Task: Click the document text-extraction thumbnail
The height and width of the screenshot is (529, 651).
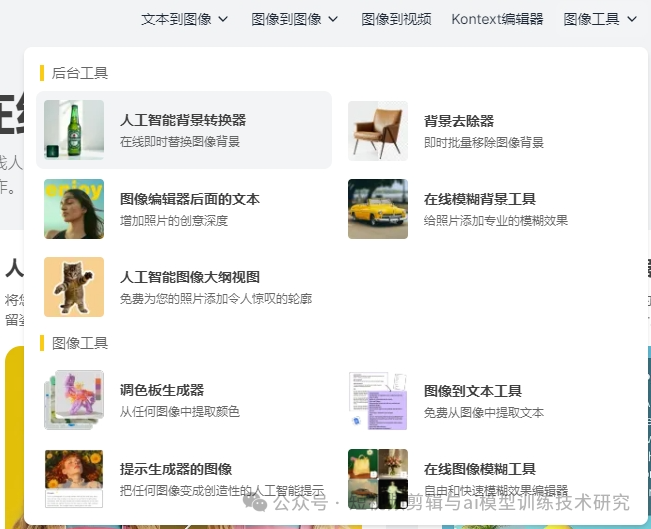Action: point(378,400)
